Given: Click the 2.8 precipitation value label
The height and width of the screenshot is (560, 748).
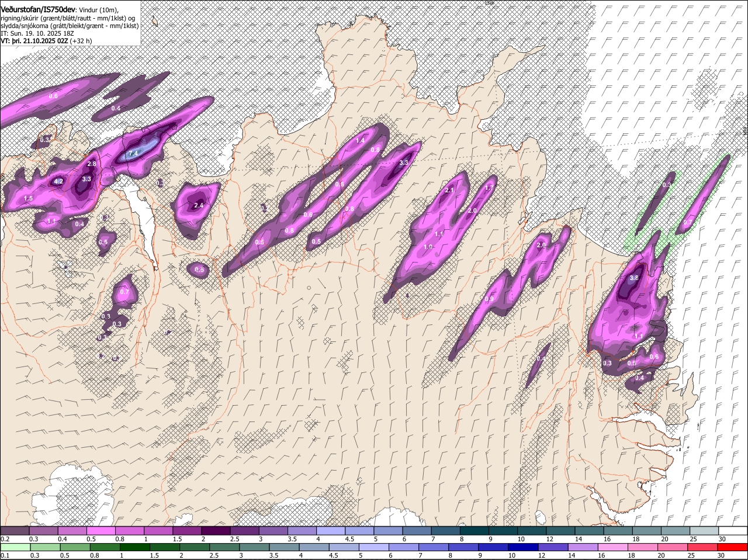Looking at the screenshot, I should pyautogui.click(x=92, y=164).
